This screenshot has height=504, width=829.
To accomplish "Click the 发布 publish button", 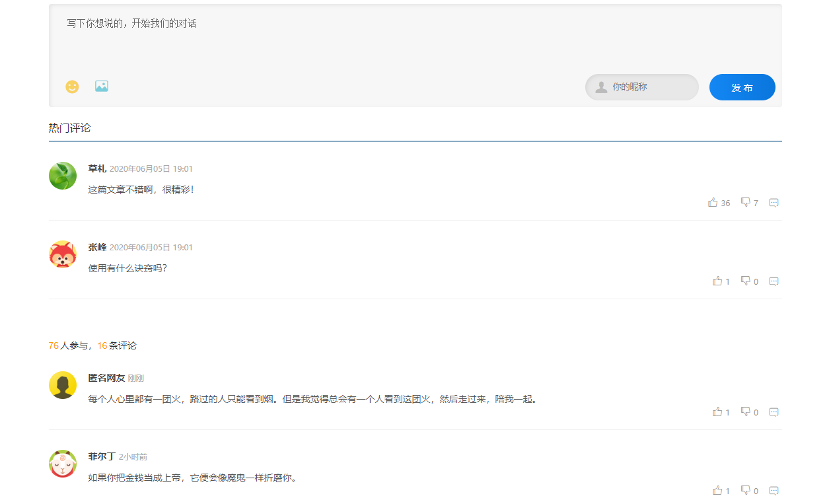I will click(x=742, y=87).
